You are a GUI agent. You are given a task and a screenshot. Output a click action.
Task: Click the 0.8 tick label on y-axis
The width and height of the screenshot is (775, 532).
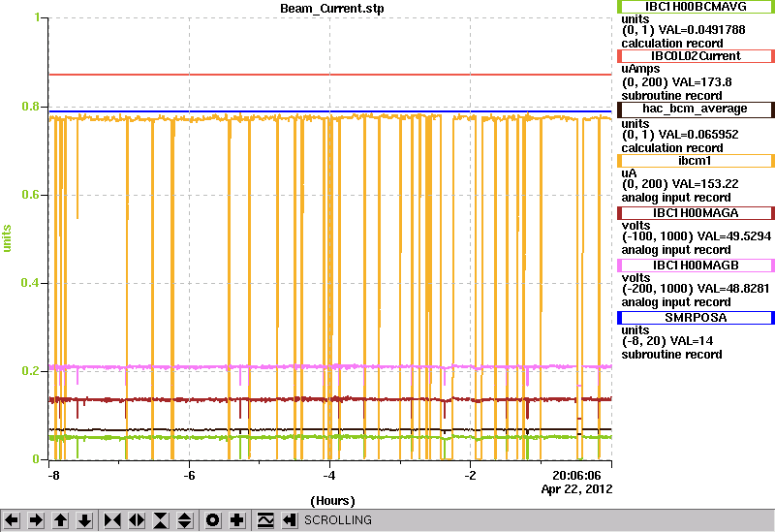pos(30,107)
